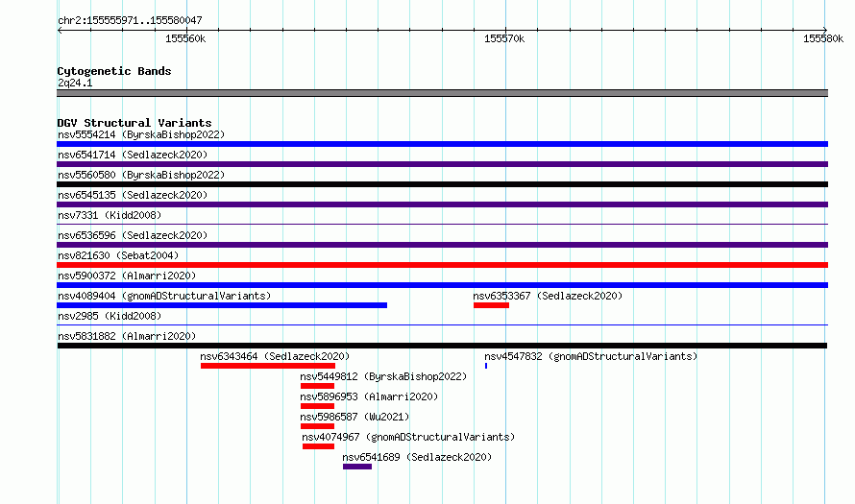Open the nsv5896953 (Almarri2020) label
The height and width of the screenshot is (504, 855).
(x=369, y=396)
